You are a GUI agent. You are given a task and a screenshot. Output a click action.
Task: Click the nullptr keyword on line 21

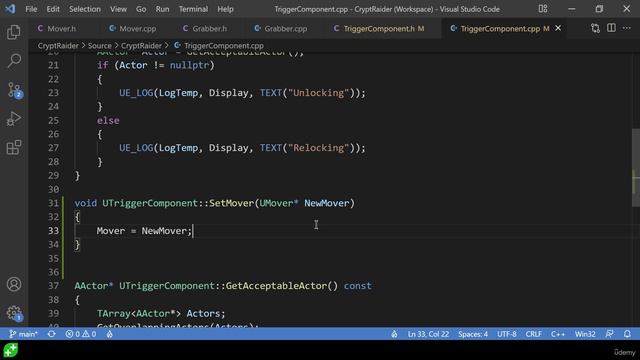coord(189,65)
